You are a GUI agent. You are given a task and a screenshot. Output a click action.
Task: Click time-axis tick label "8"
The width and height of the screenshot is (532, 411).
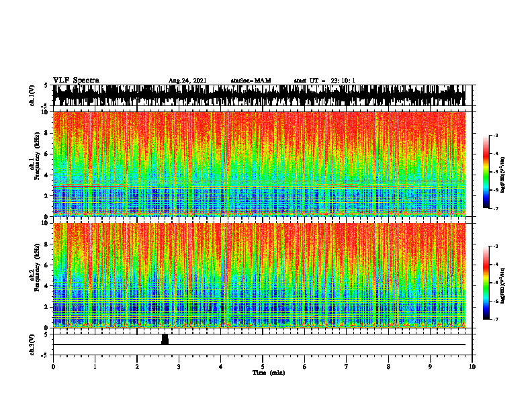[388, 367]
